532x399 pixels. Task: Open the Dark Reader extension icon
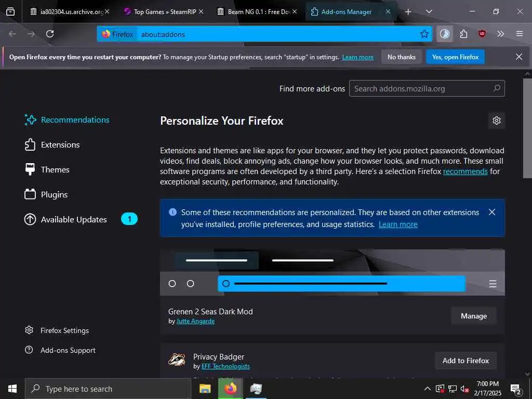coord(445,34)
